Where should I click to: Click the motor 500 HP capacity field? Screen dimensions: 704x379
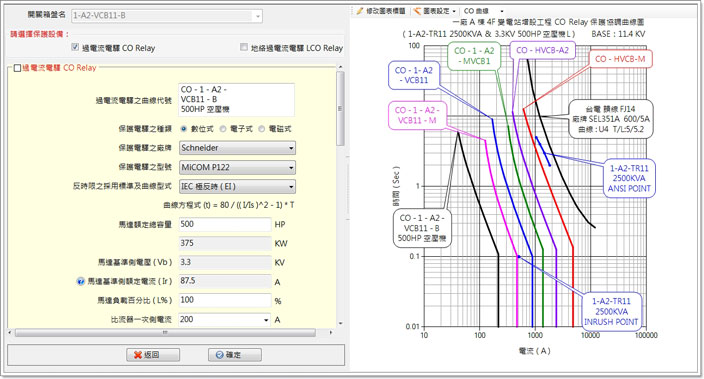coord(225,224)
